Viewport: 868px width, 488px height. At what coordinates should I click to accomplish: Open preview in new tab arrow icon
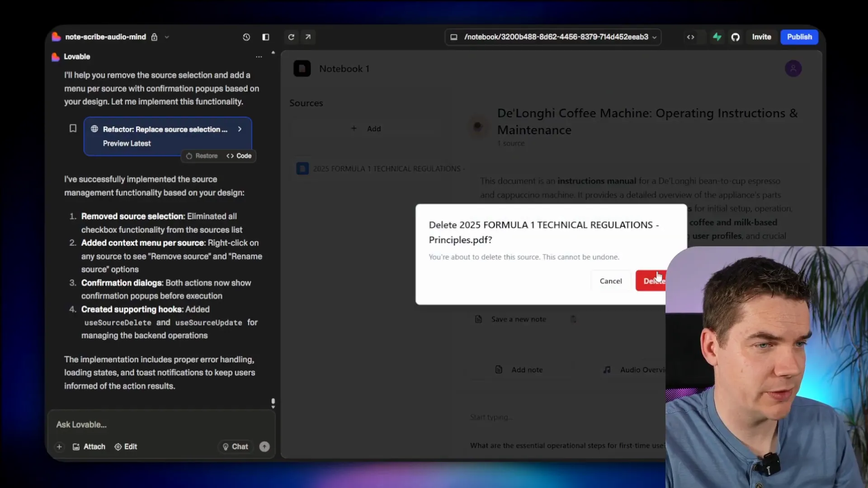[308, 37]
